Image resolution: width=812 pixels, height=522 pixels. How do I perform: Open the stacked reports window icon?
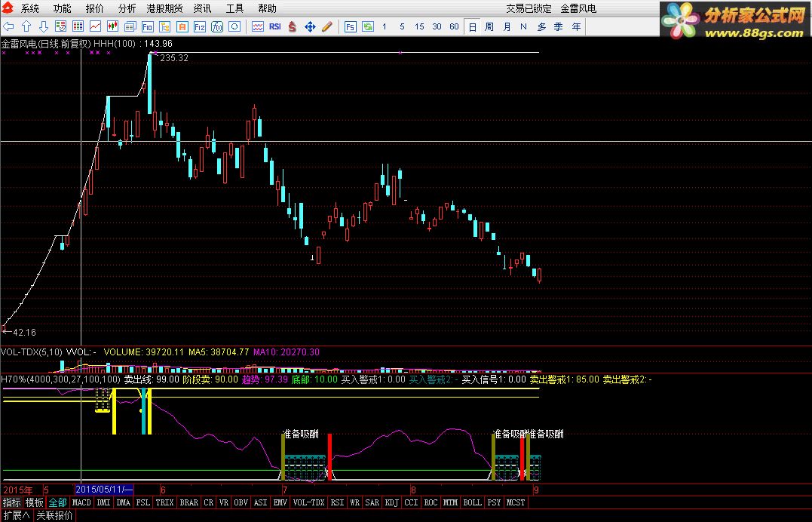130,26
